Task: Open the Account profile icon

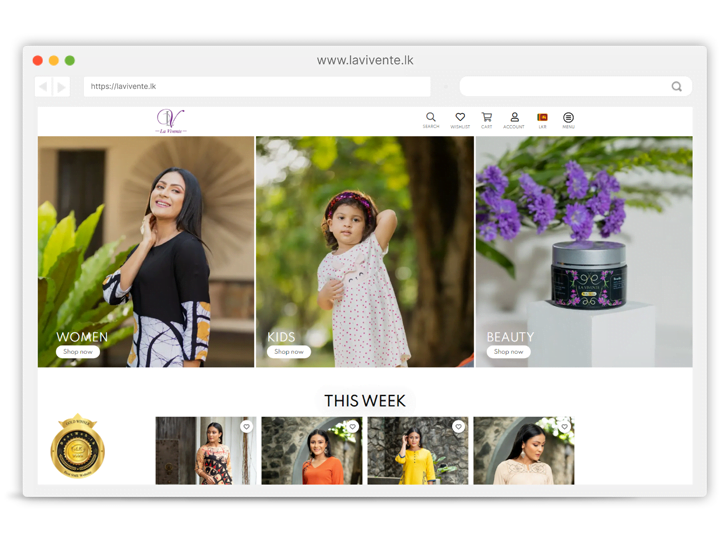Action: click(514, 118)
